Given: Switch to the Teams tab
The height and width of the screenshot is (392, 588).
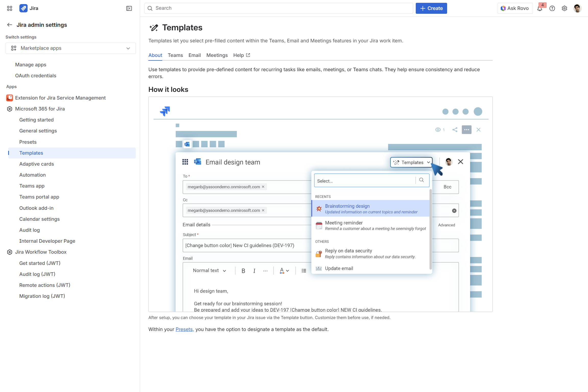Looking at the screenshot, I should click(x=175, y=55).
